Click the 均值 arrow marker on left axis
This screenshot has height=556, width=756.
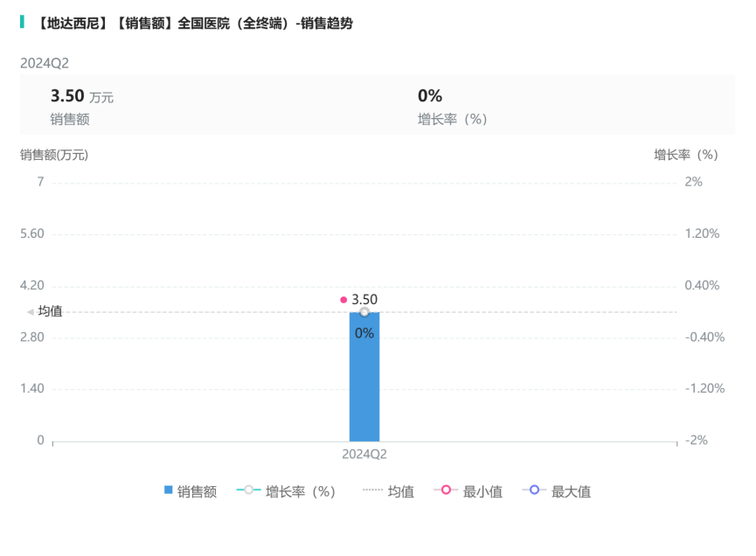[31, 312]
